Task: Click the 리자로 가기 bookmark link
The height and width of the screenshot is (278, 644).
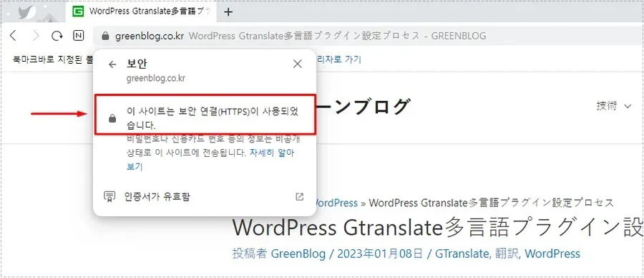Action: tap(338, 59)
